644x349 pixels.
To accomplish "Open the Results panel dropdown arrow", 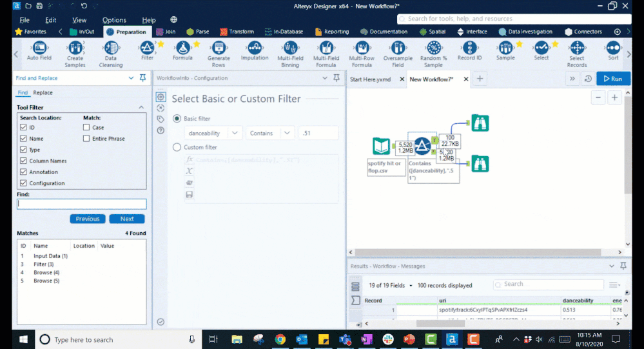I will (612, 266).
